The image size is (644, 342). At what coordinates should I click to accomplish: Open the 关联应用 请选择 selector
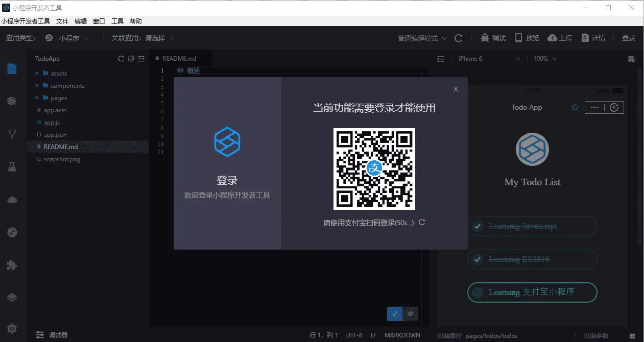click(160, 38)
